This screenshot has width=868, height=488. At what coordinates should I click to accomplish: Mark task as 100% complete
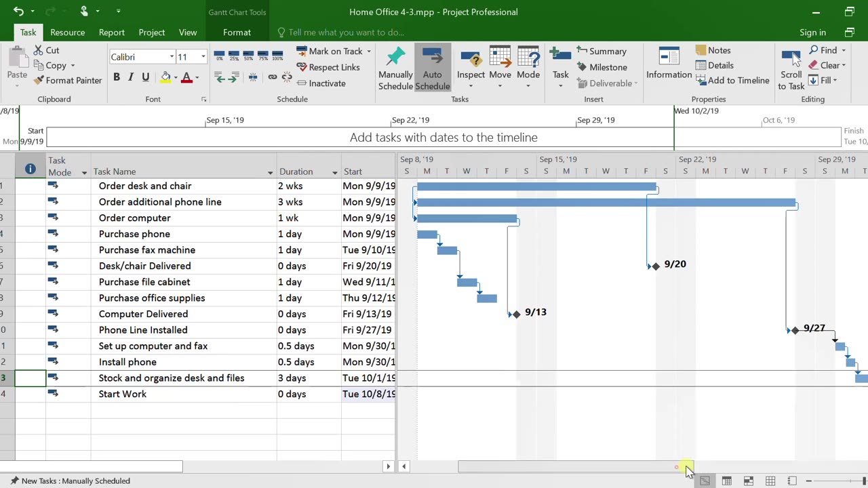pos(277,56)
